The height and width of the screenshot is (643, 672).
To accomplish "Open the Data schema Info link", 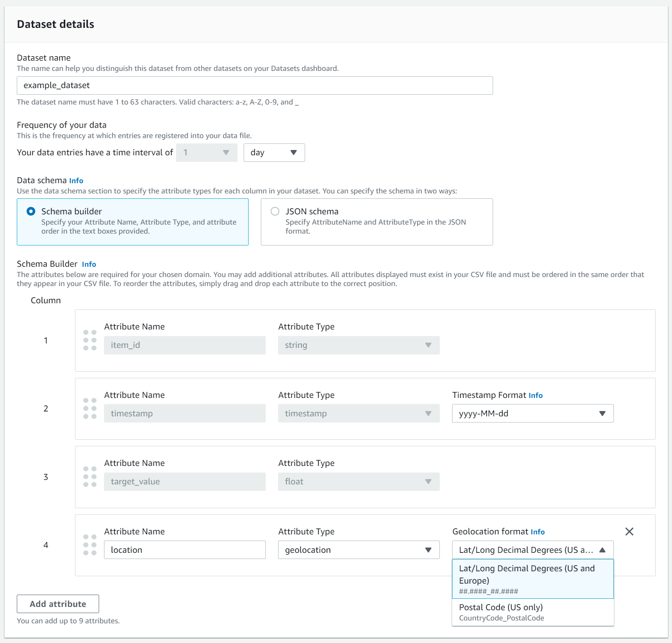I will pos(77,180).
